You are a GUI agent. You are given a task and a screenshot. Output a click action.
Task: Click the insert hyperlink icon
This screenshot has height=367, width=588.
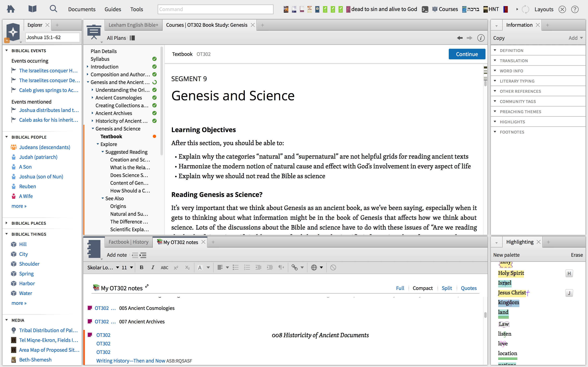[x=294, y=268]
